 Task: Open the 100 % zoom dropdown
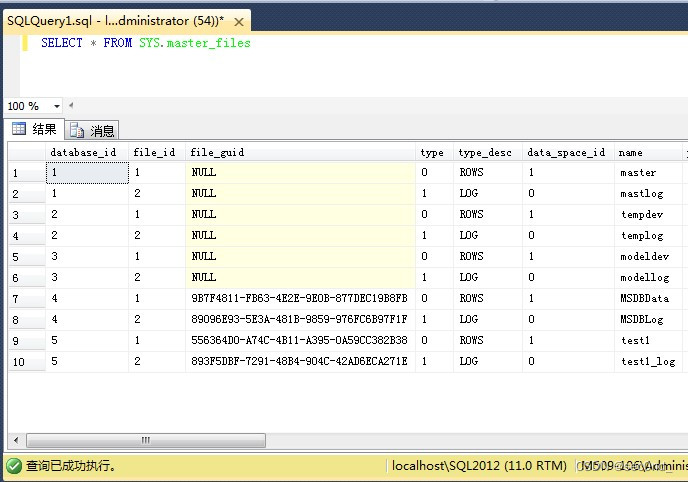pos(57,106)
